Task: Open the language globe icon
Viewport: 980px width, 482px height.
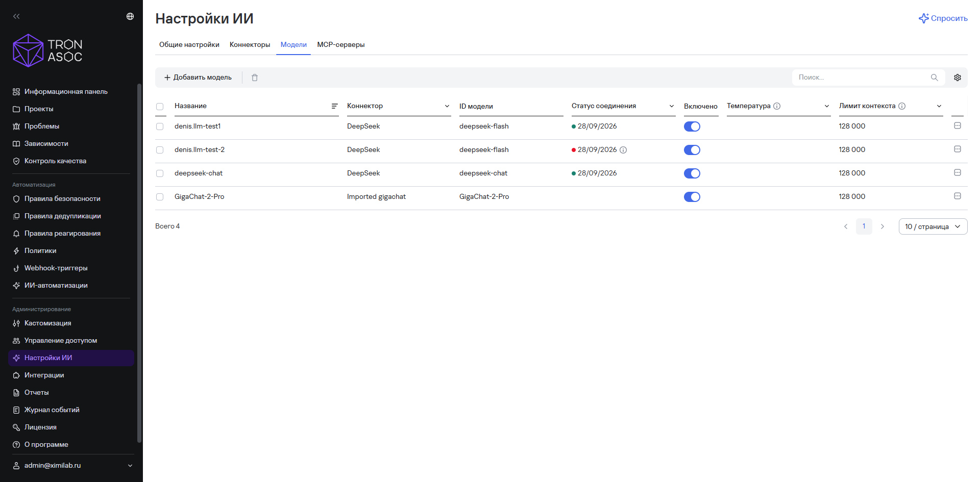Action: tap(130, 16)
